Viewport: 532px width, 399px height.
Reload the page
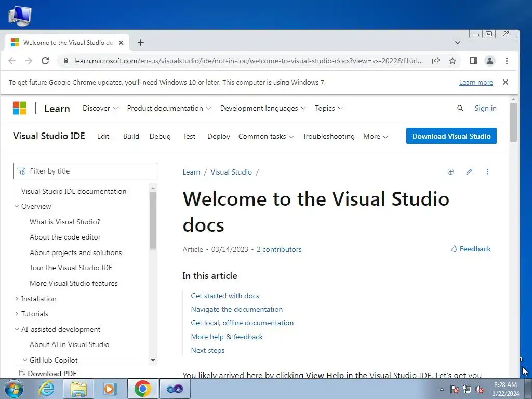(x=45, y=61)
